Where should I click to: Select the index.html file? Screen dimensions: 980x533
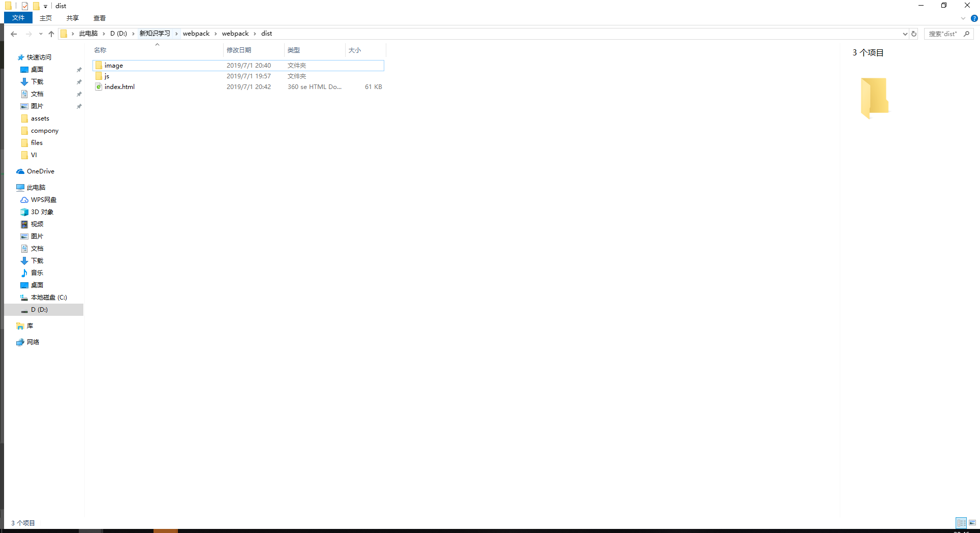click(x=238, y=87)
